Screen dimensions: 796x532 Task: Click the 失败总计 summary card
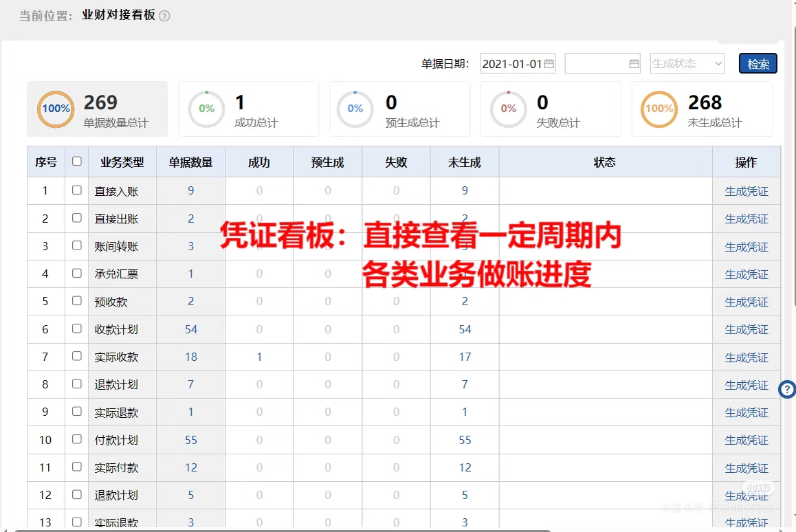click(551, 109)
